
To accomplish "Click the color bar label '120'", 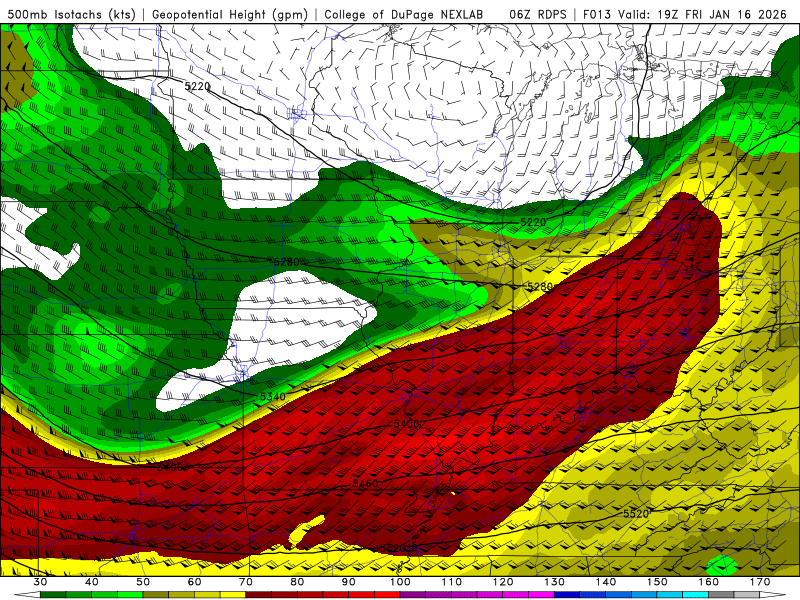I will coord(503,582).
